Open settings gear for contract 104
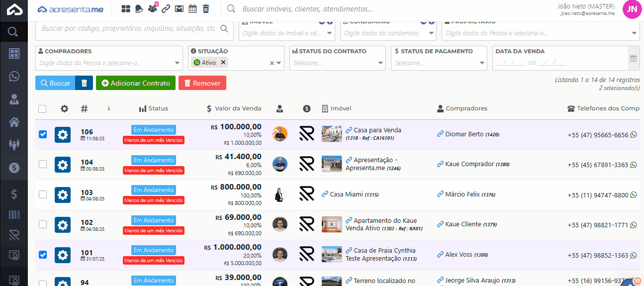This screenshot has height=286, width=644. [x=63, y=165]
